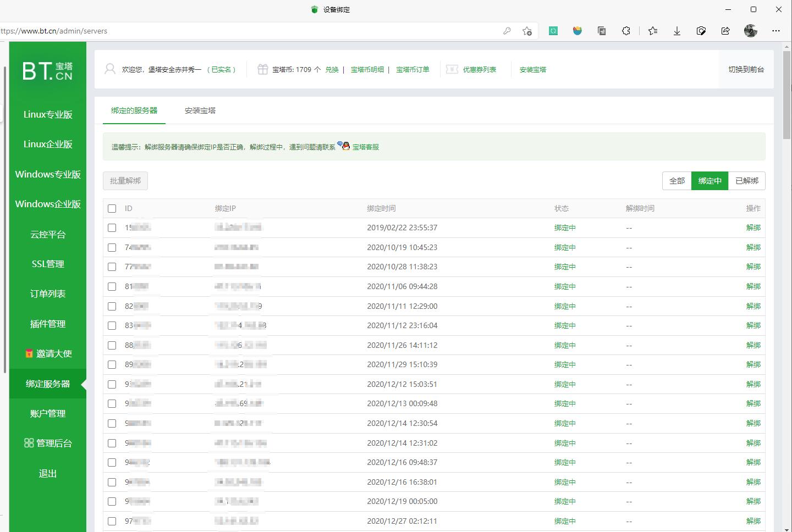The height and width of the screenshot is (532, 792).
Task: Open the 优惠券列表 link
Action: (x=480, y=70)
